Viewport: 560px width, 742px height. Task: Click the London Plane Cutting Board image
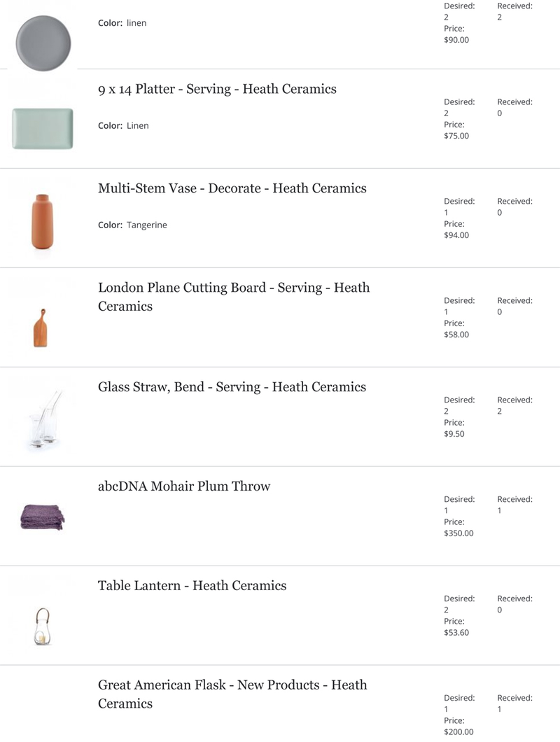tap(41, 328)
